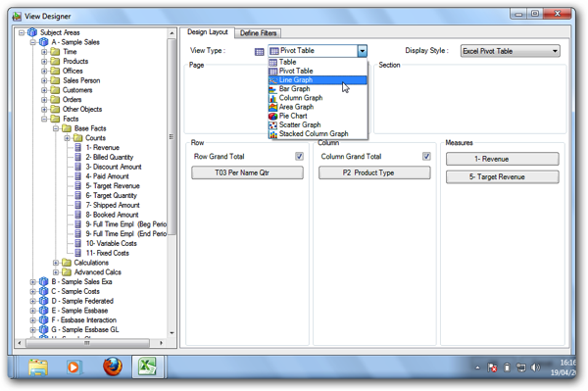The image size is (588, 391).
Task: Uncheck the Row Grand Total checkbox
Action: tap(299, 157)
